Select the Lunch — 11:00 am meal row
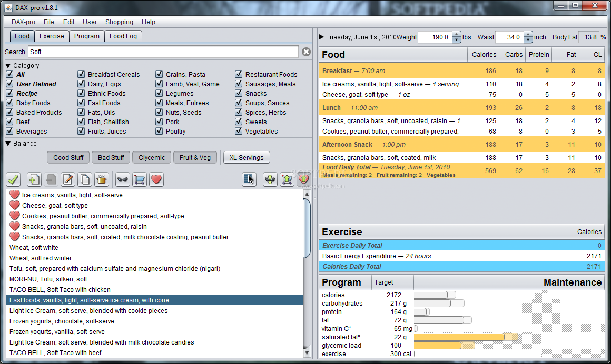The width and height of the screenshot is (611, 364). pyautogui.click(x=462, y=107)
